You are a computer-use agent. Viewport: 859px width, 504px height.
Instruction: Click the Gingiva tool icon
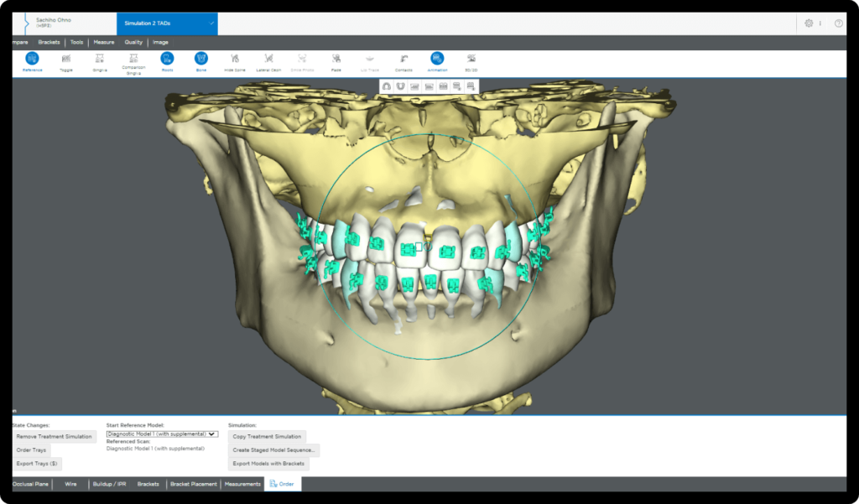coord(100,59)
